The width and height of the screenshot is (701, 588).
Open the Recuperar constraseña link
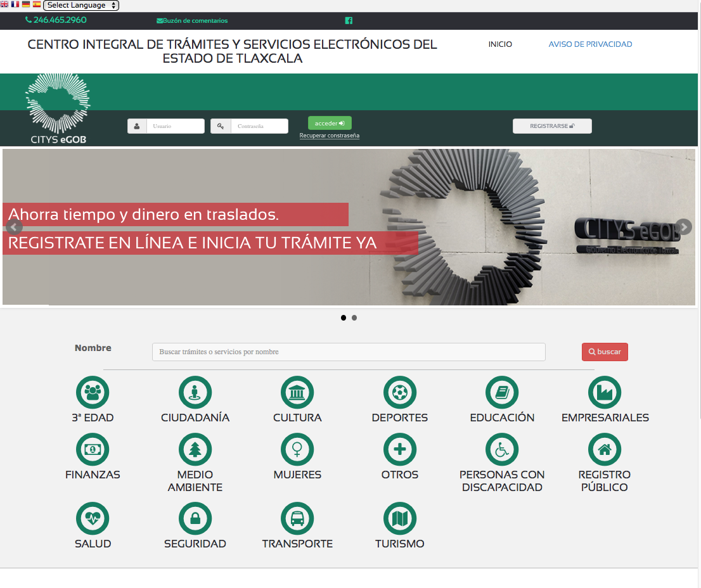point(329,135)
